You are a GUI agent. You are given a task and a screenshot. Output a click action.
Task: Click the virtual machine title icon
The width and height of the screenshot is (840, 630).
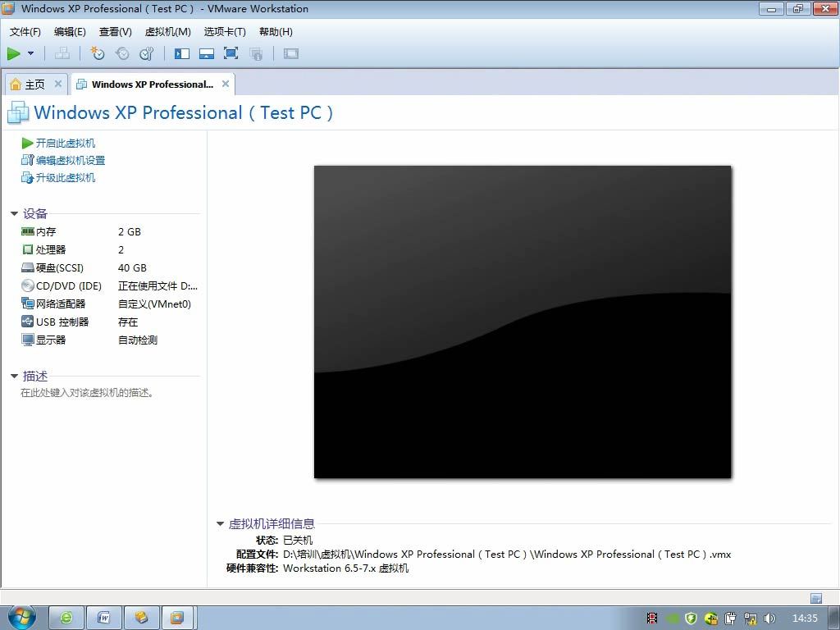pyautogui.click(x=18, y=112)
